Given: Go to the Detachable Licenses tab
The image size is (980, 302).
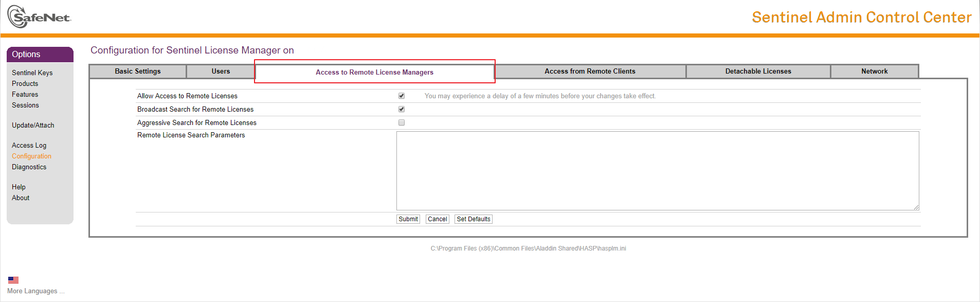Looking at the screenshot, I should [x=758, y=72].
